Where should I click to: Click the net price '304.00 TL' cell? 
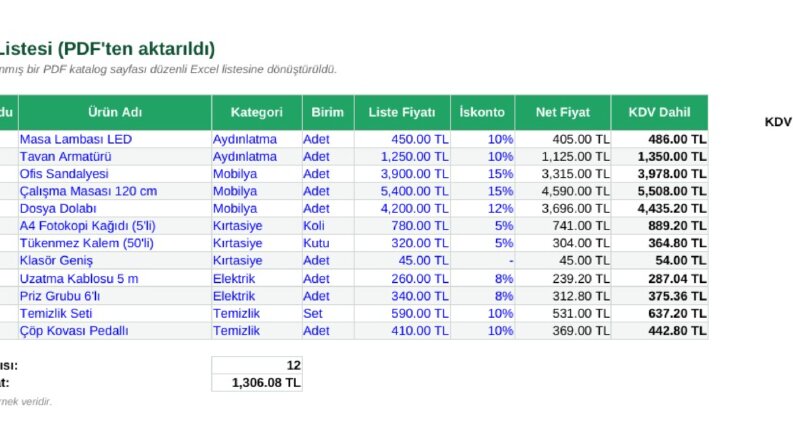point(563,243)
